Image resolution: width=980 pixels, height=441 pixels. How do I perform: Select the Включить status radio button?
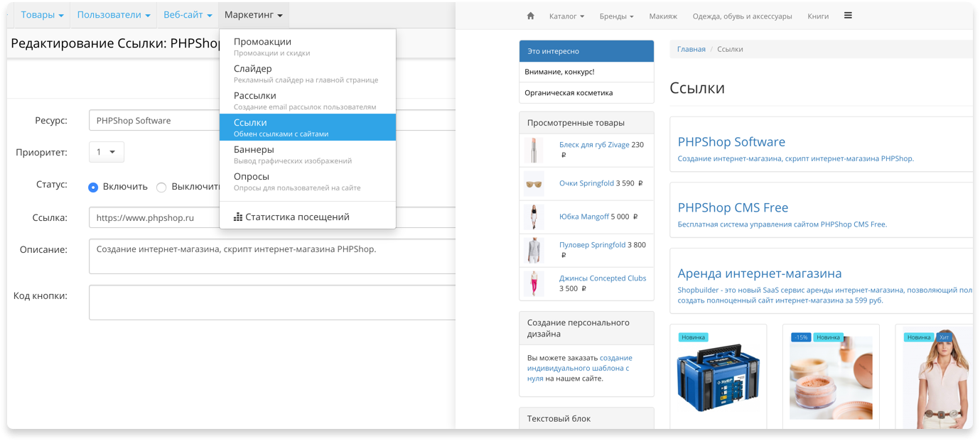coord(93,187)
